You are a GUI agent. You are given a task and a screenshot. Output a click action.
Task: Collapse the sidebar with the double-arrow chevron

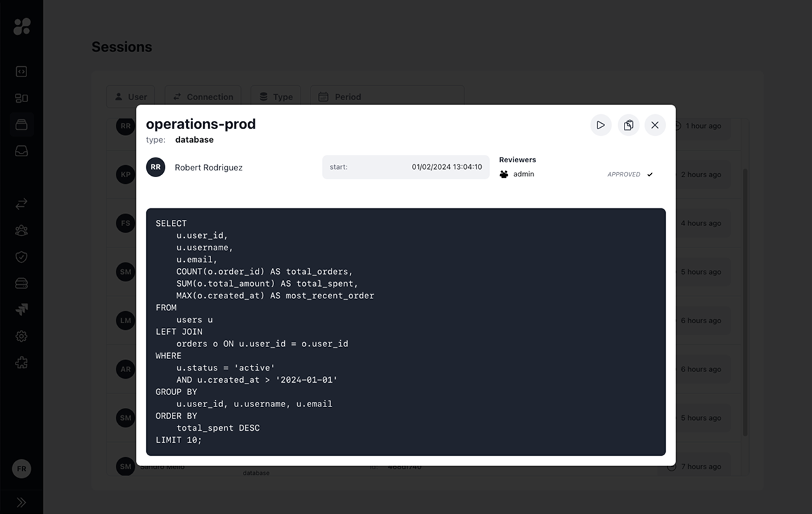[21, 502]
